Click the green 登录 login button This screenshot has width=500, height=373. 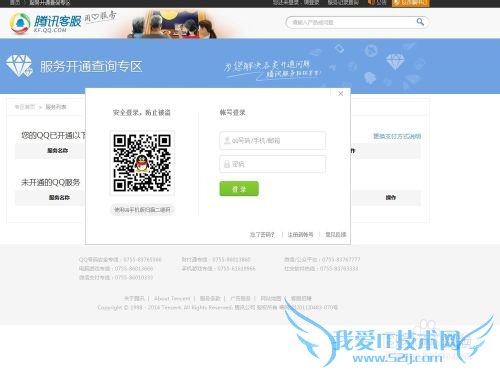pos(239,189)
